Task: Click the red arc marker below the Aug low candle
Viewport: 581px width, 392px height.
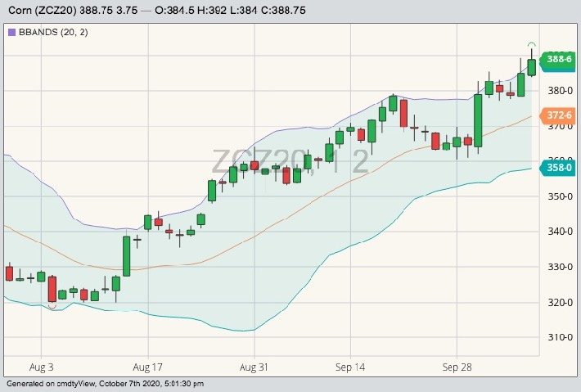Action: click(x=52, y=306)
